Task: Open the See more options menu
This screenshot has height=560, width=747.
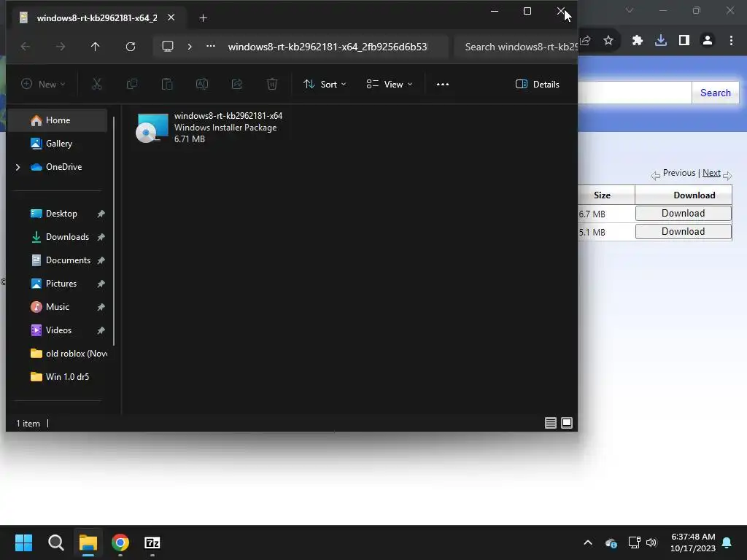Action: tap(443, 85)
